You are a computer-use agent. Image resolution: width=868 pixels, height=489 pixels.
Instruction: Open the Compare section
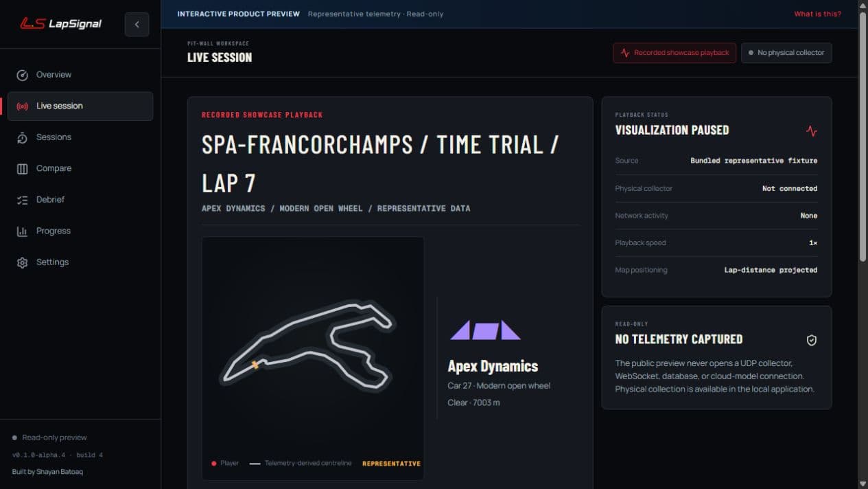click(80, 168)
